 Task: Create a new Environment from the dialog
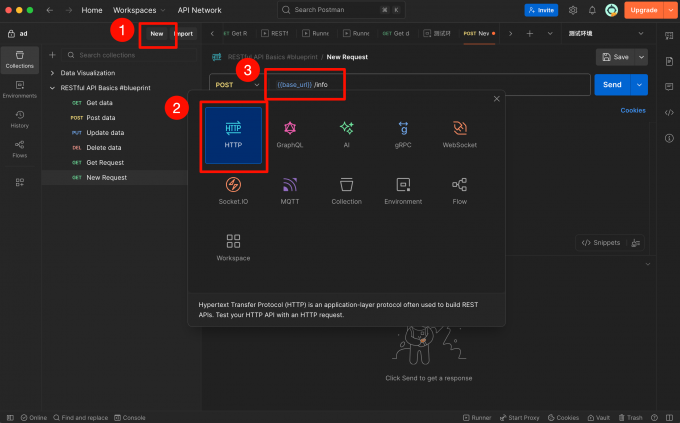(x=403, y=192)
